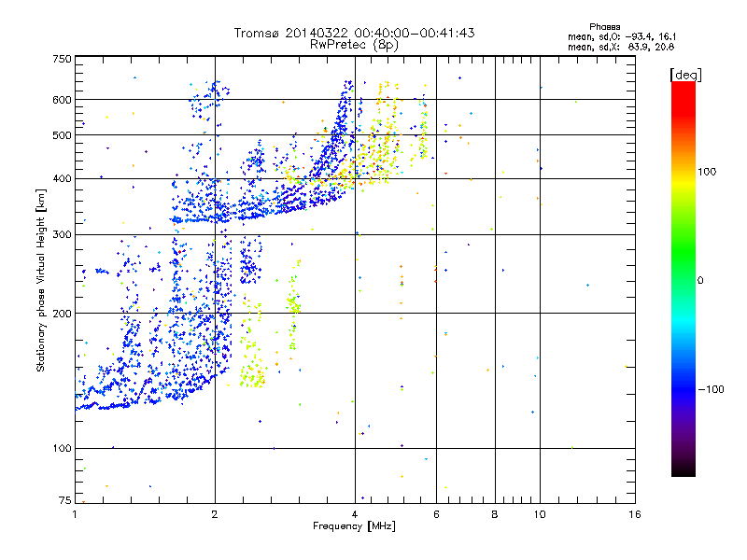Click the x-axis tick label '4'

tap(355, 514)
